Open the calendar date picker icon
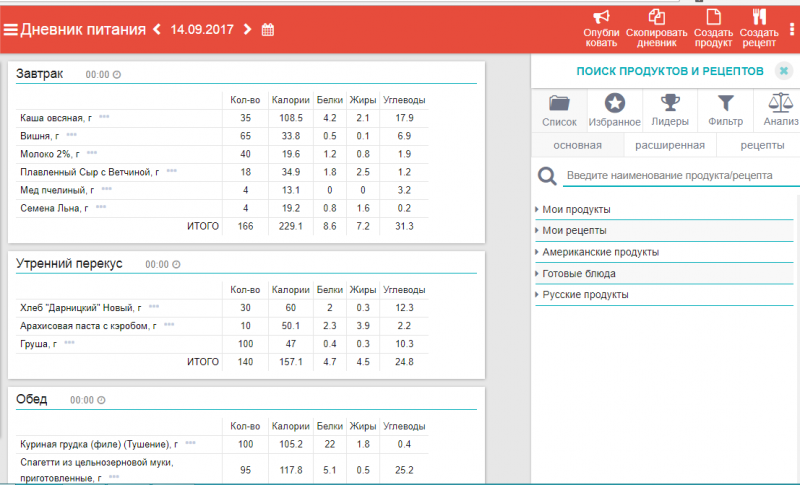800x485 pixels. [268, 29]
